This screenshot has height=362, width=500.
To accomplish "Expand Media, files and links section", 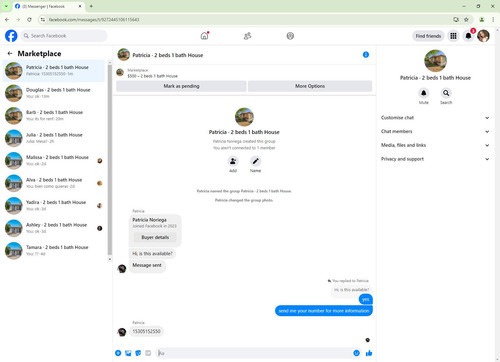I will click(x=435, y=145).
